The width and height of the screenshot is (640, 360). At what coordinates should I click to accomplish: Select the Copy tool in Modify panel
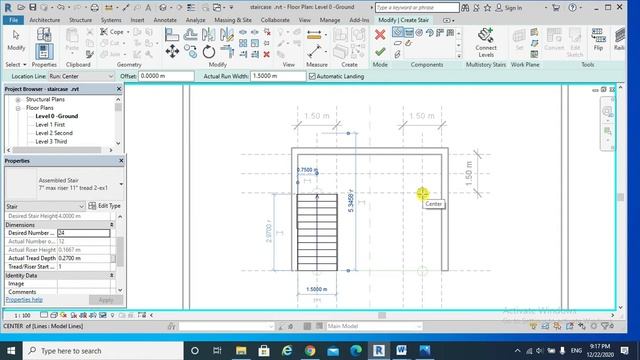pos(190,52)
